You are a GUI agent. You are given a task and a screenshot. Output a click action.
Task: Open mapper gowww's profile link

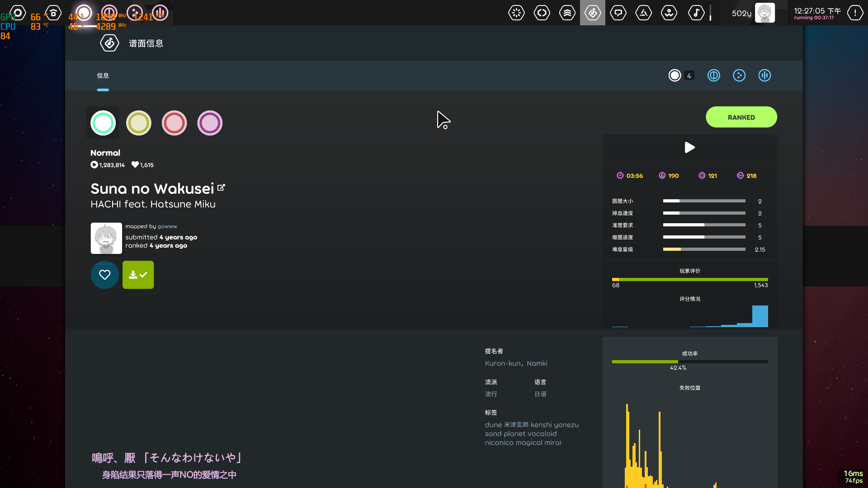tap(167, 226)
